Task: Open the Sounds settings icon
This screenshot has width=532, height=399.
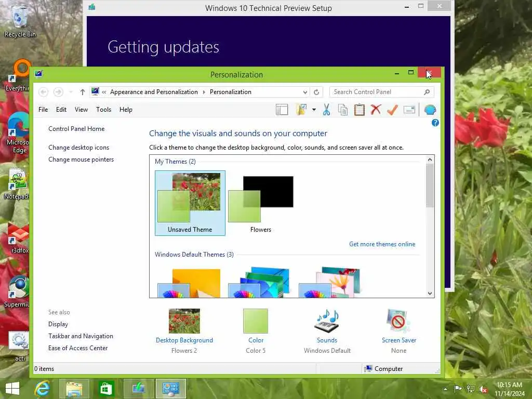Action: [x=327, y=321]
